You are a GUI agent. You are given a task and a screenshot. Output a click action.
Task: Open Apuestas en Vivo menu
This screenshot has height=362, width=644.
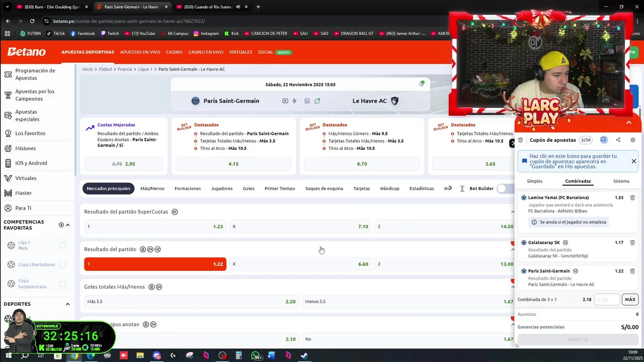pos(140,52)
